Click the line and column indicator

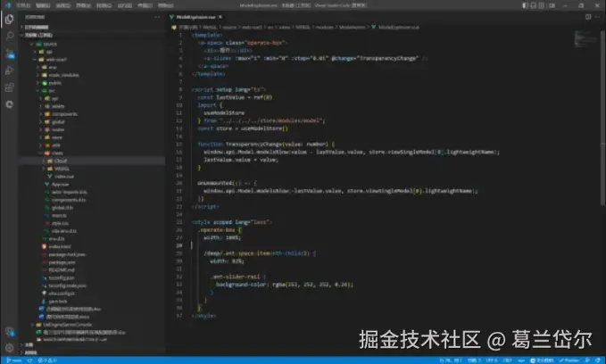coord(451,360)
